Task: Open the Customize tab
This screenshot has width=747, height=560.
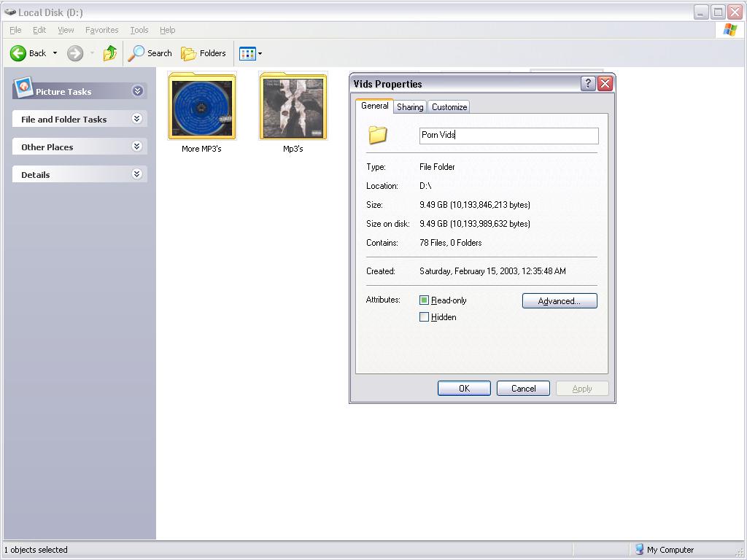Action: 449,107
